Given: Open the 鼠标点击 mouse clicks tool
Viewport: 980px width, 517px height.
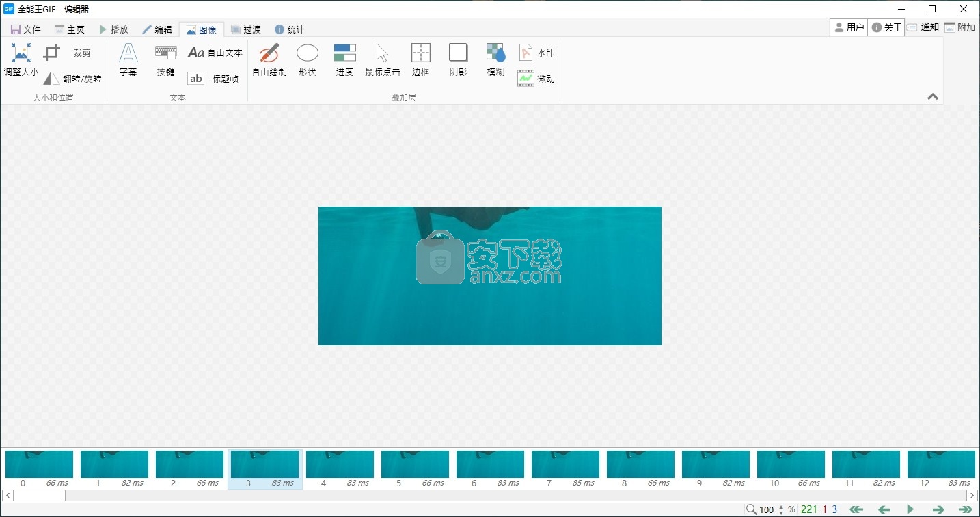Looking at the screenshot, I should tap(383, 59).
